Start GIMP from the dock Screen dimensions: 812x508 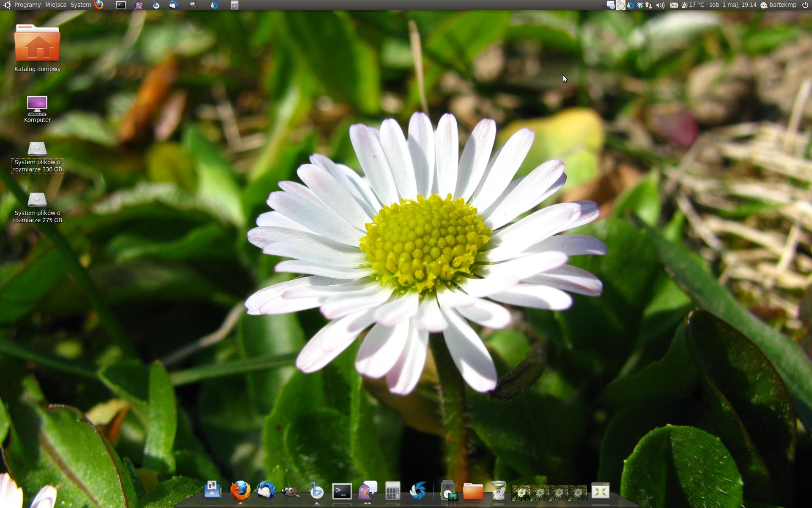291,492
